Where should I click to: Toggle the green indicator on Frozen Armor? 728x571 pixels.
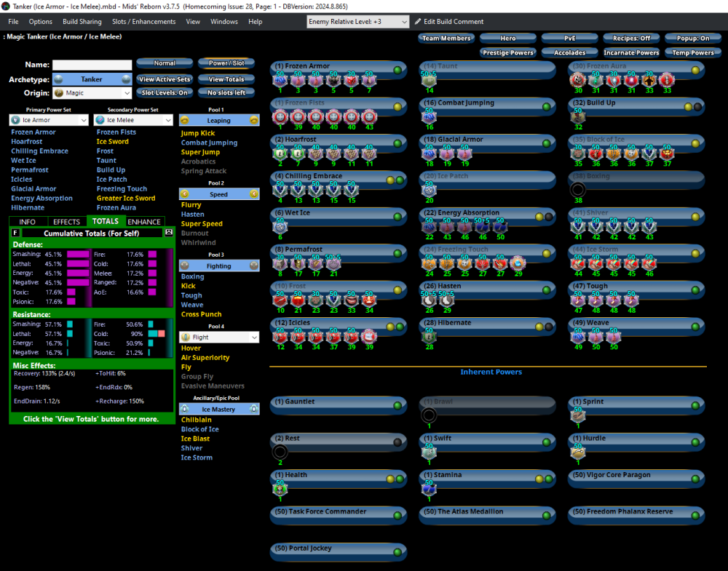[397, 70]
